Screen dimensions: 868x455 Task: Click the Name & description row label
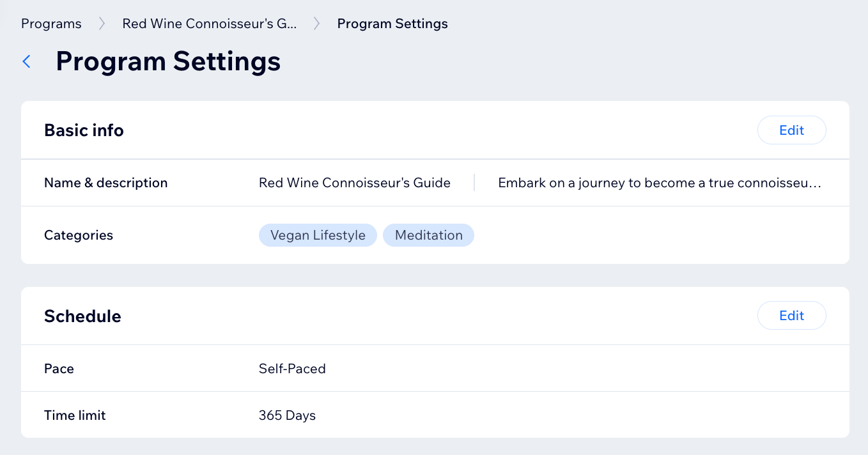click(105, 183)
